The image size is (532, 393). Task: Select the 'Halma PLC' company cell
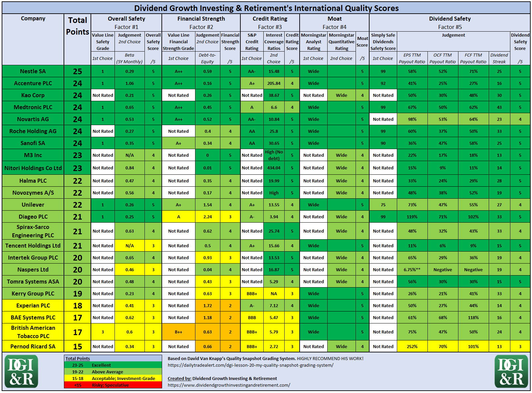coord(33,181)
